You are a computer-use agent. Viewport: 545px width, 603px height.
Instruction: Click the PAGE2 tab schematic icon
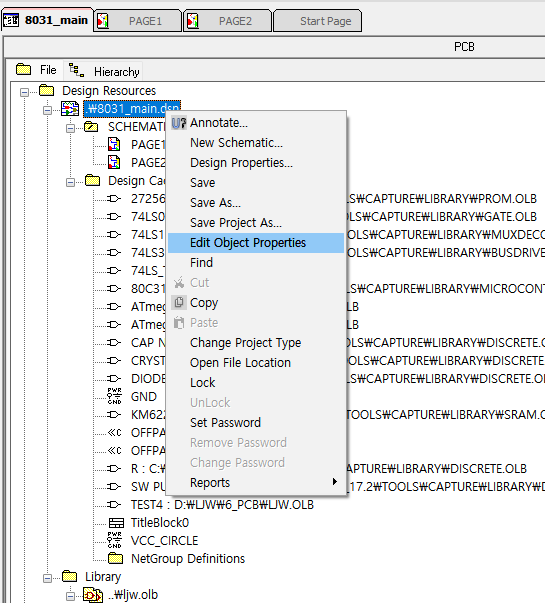(193, 21)
